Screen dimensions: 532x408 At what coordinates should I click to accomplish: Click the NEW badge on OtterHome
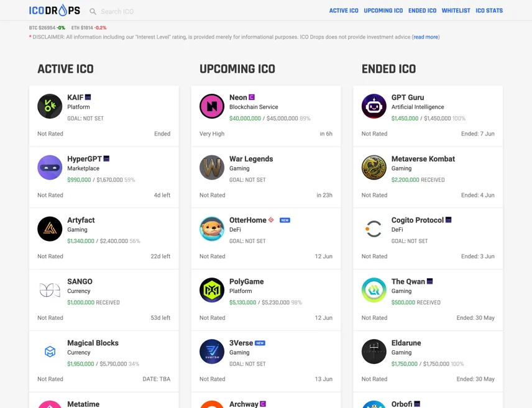tap(285, 220)
